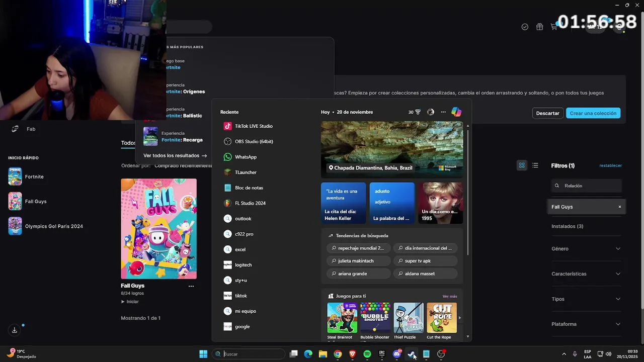The width and height of the screenshot is (644, 362).
Task: Expand the Características filter section
Action: (586, 274)
